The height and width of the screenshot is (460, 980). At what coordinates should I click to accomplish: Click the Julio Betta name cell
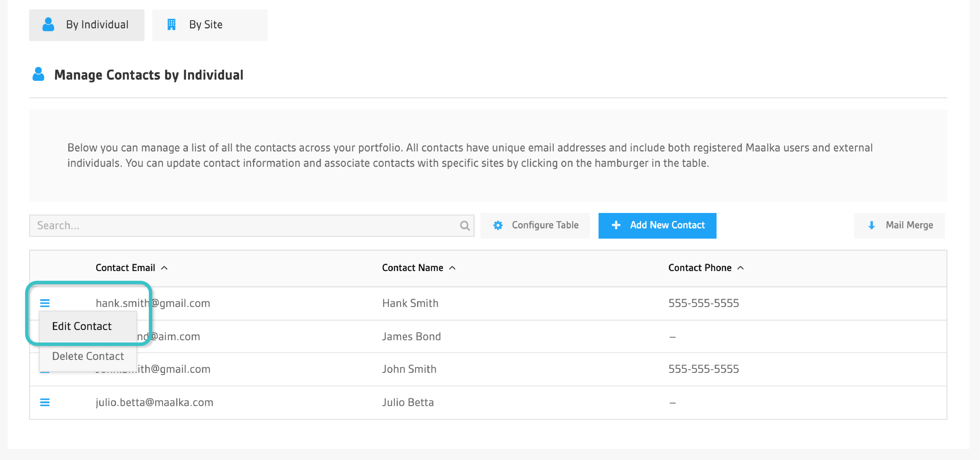(x=408, y=402)
